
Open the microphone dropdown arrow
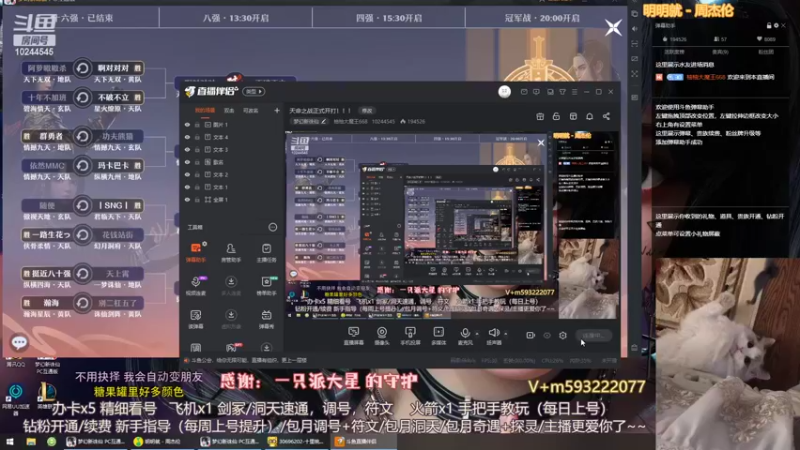click(477, 334)
